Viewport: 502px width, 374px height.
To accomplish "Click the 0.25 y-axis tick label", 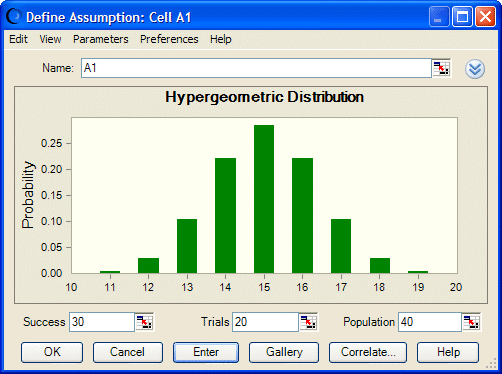I will tap(51, 143).
